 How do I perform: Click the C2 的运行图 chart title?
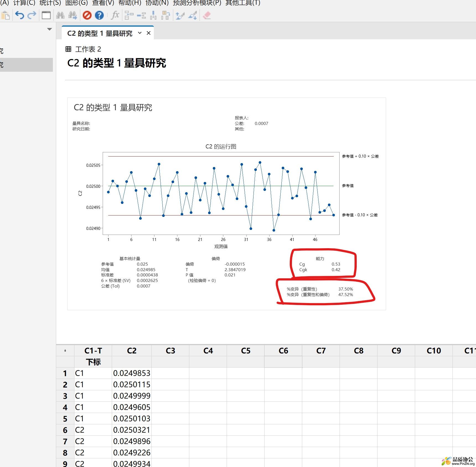[x=221, y=147]
